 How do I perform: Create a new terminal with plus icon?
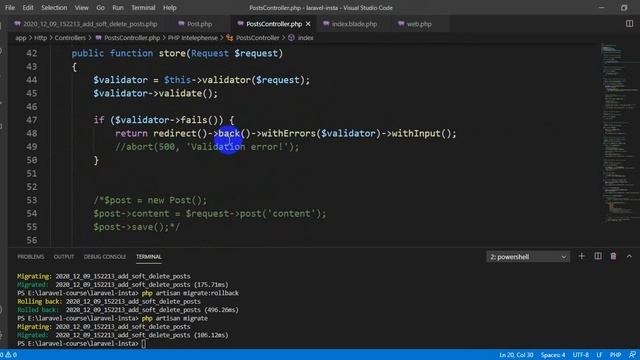(582, 256)
